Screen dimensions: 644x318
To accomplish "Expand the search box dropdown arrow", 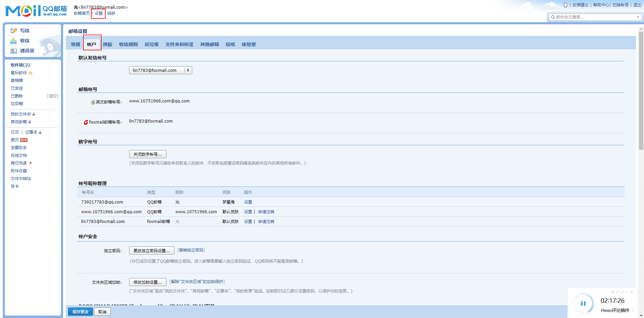I will (638, 17).
